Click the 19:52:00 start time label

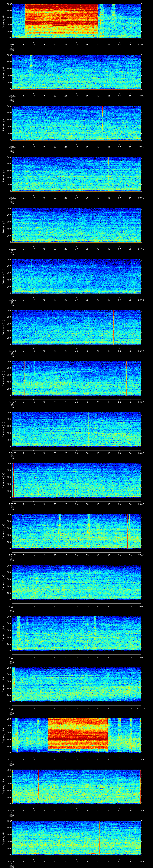(x=12, y=351)
